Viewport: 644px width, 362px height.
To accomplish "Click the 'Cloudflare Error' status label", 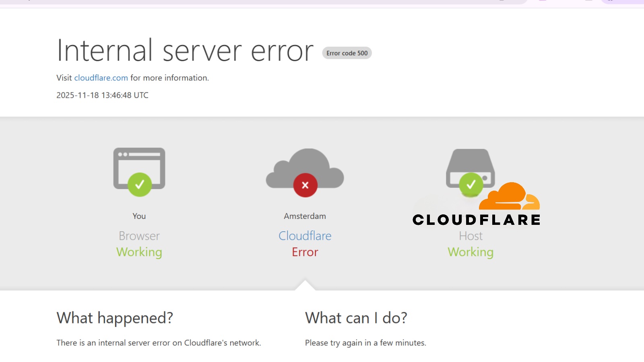I will point(305,244).
